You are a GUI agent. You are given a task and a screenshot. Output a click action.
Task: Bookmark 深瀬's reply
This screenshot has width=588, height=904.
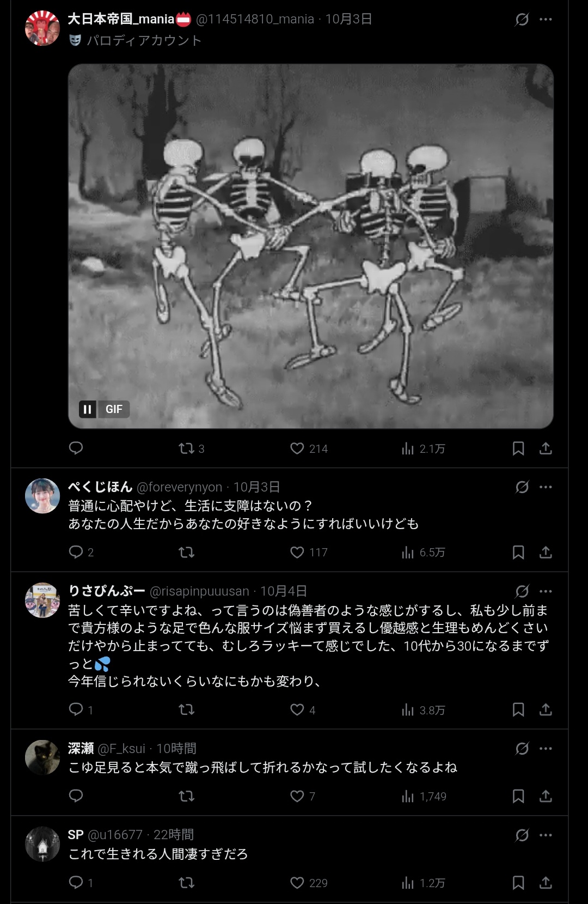518,796
